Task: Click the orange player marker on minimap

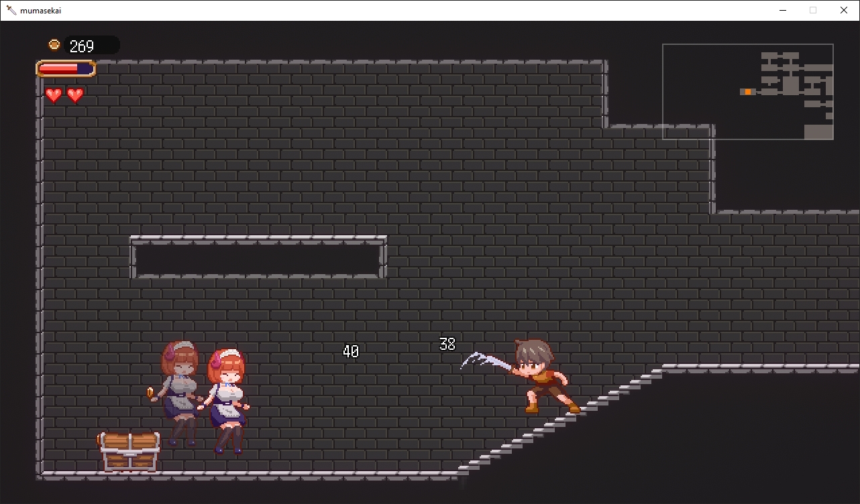Action: click(747, 92)
